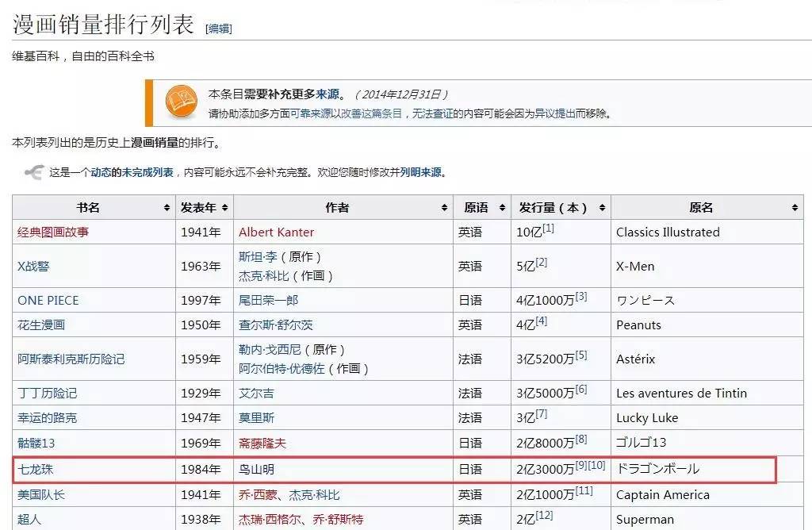Open citation [10] in 七龙珠 row
This screenshot has height=530, width=812.
pyautogui.click(x=596, y=465)
